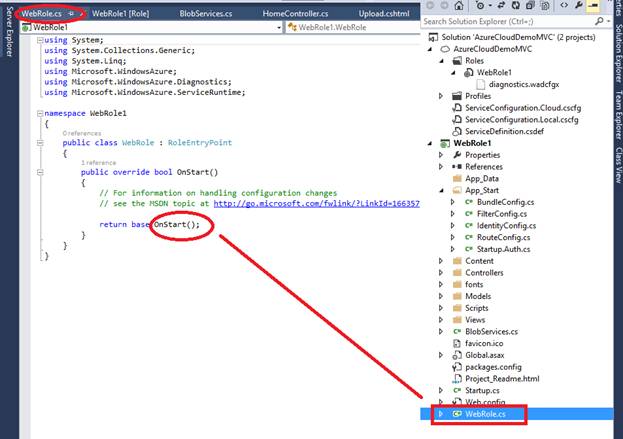Click the favicon.ico file icon
The width and height of the screenshot is (623, 439).
pyautogui.click(x=457, y=344)
